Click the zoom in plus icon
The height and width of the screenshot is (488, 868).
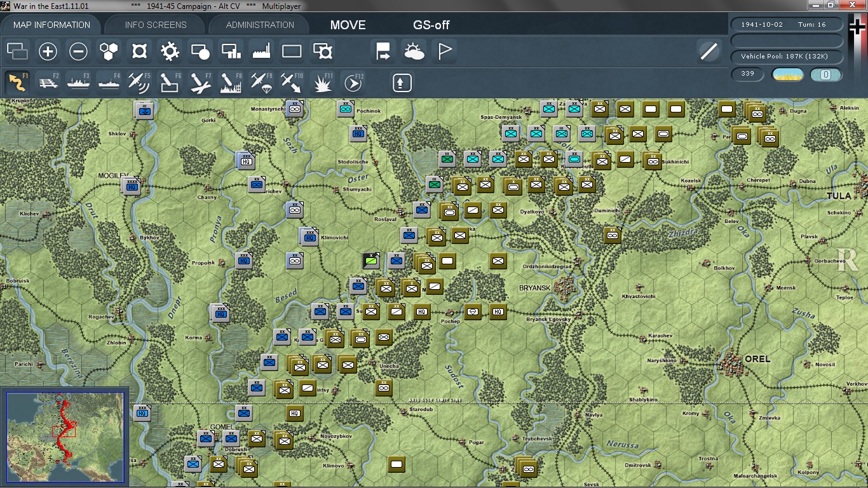pos(48,51)
